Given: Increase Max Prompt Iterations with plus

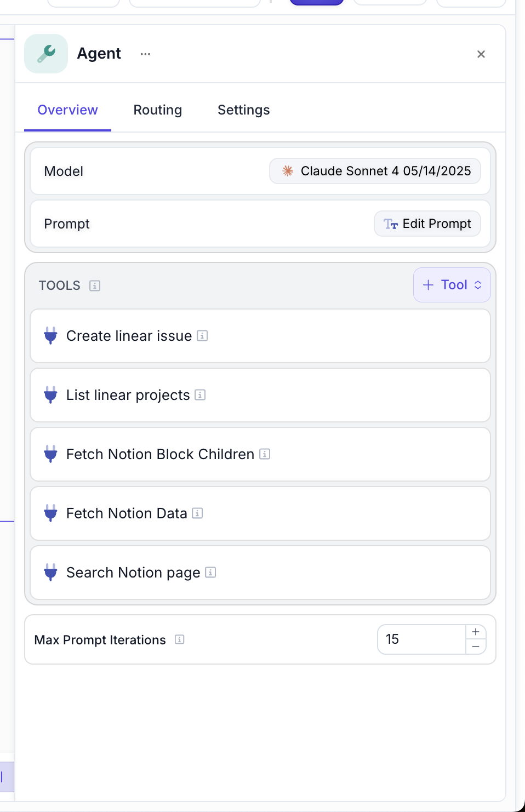Looking at the screenshot, I should [476, 632].
